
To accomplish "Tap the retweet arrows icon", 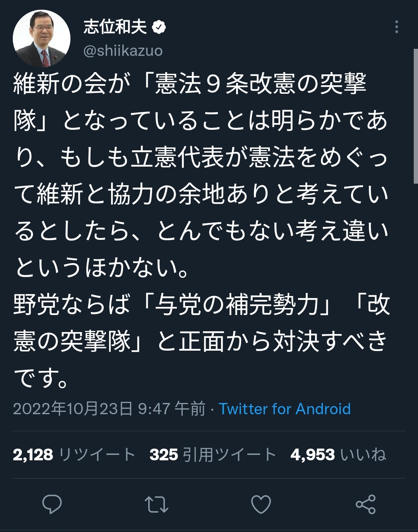I will (x=156, y=504).
